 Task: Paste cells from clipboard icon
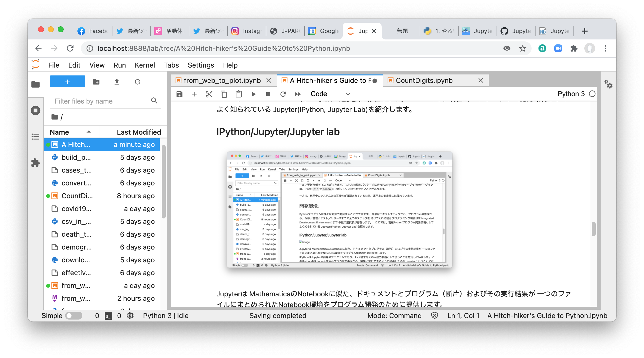coord(238,94)
